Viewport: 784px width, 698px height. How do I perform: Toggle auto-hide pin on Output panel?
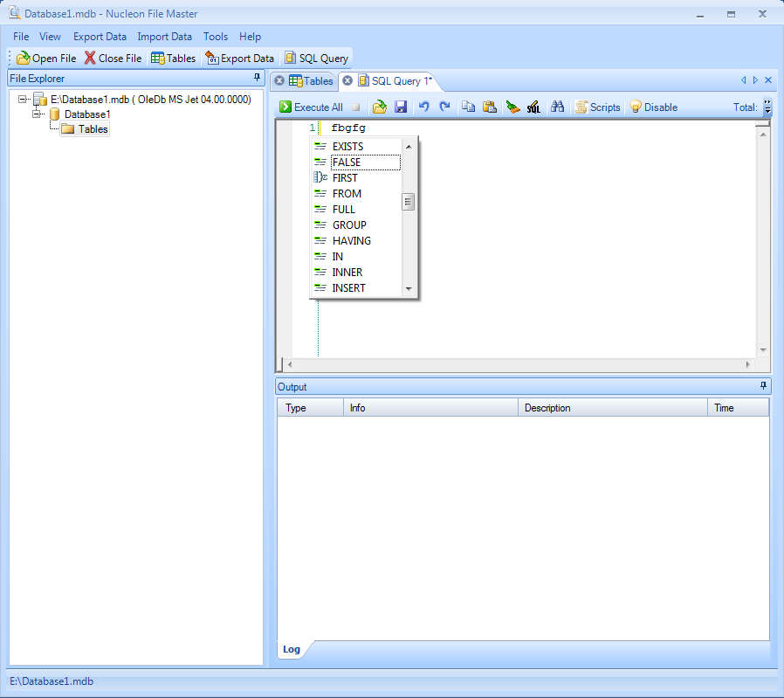(763, 386)
